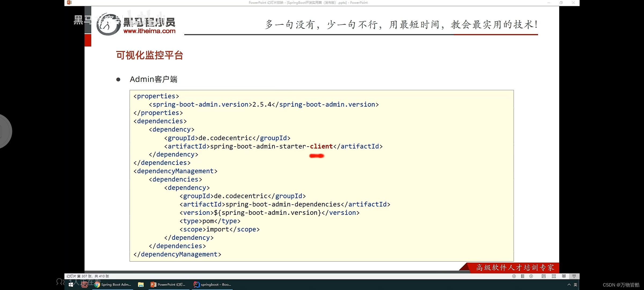Viewport: 644px width, 290px height.
Task: Switch to Slide Sorter view icon
Action: click(x=554, y=276)
